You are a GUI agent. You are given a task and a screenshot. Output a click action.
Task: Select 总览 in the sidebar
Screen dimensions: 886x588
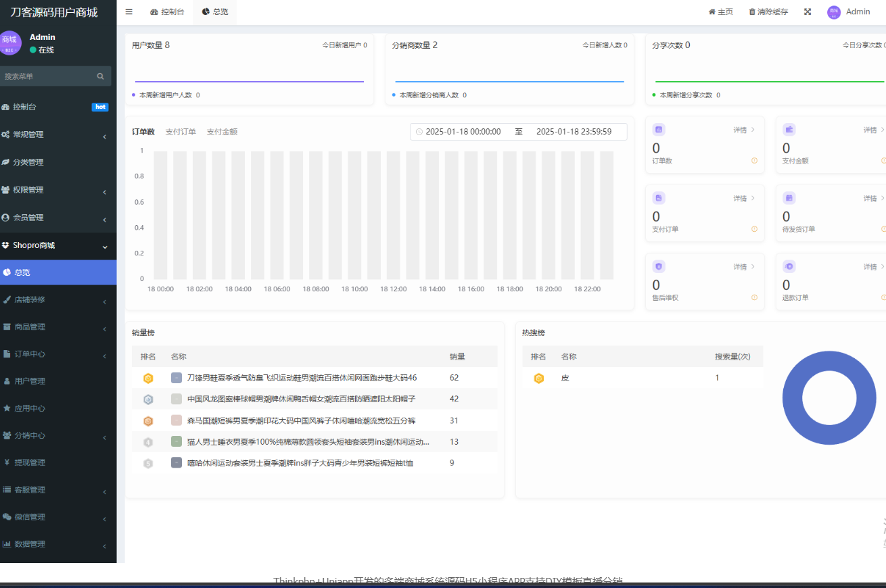58,272
